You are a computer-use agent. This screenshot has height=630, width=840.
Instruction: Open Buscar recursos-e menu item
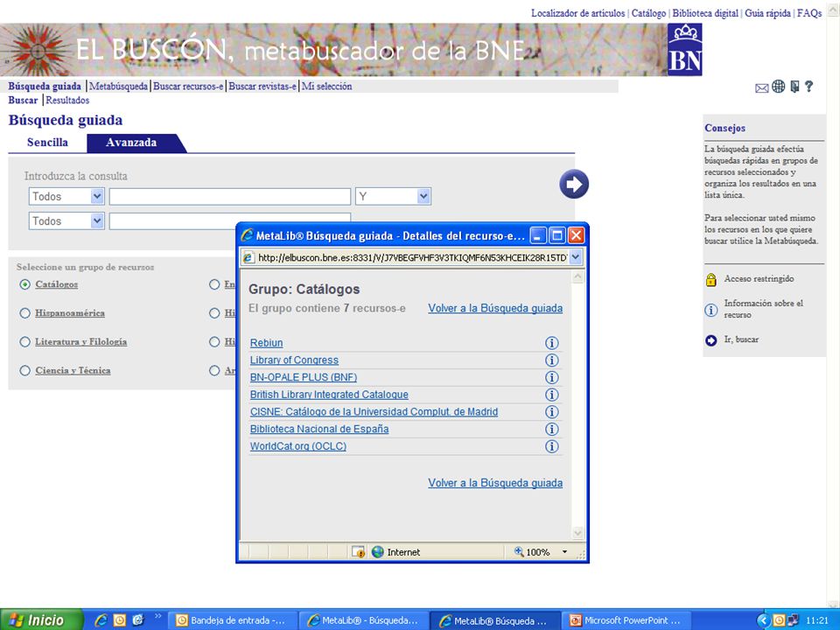point(188,87)
